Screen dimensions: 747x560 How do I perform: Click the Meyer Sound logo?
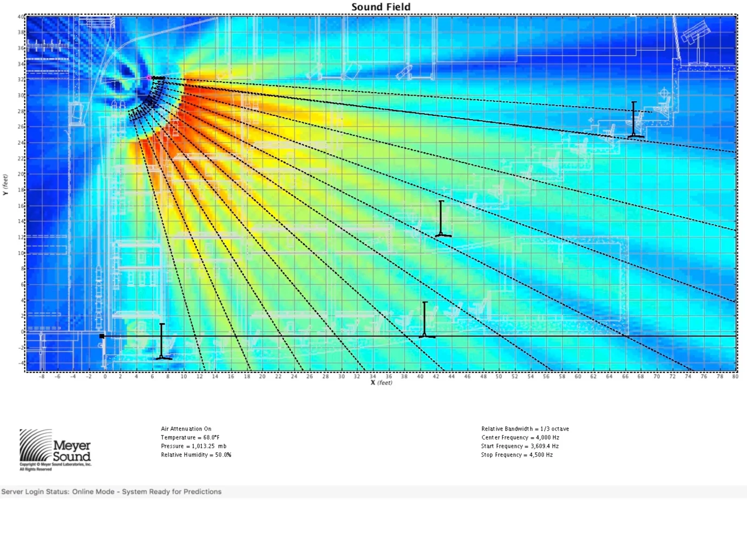[x=55, y=446]
